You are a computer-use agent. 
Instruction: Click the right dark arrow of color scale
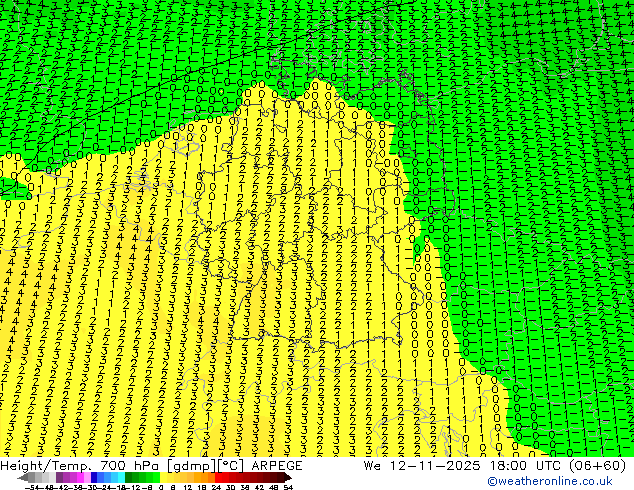pos(288,477)
